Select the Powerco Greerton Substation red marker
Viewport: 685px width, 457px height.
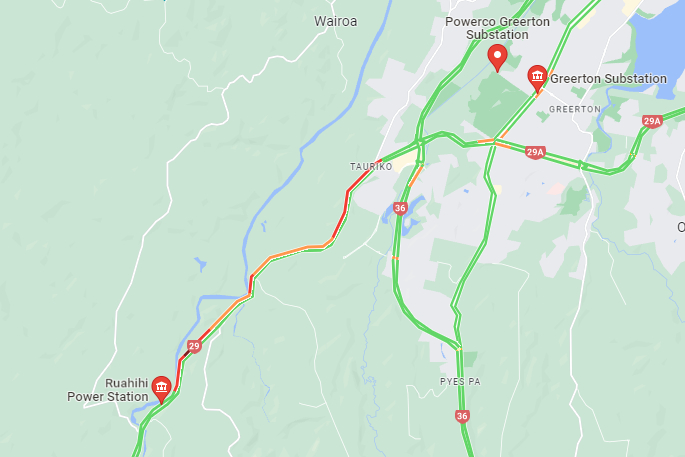(x=497, y=57)
